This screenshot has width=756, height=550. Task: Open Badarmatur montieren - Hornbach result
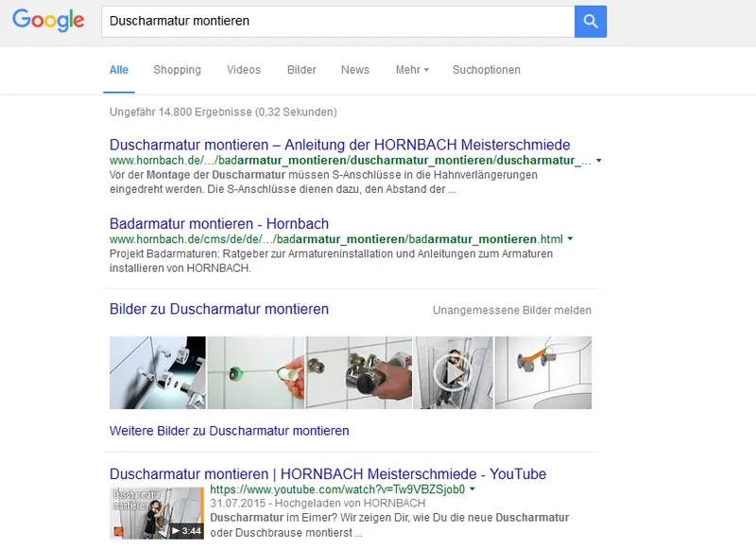[x=219, y=224]
